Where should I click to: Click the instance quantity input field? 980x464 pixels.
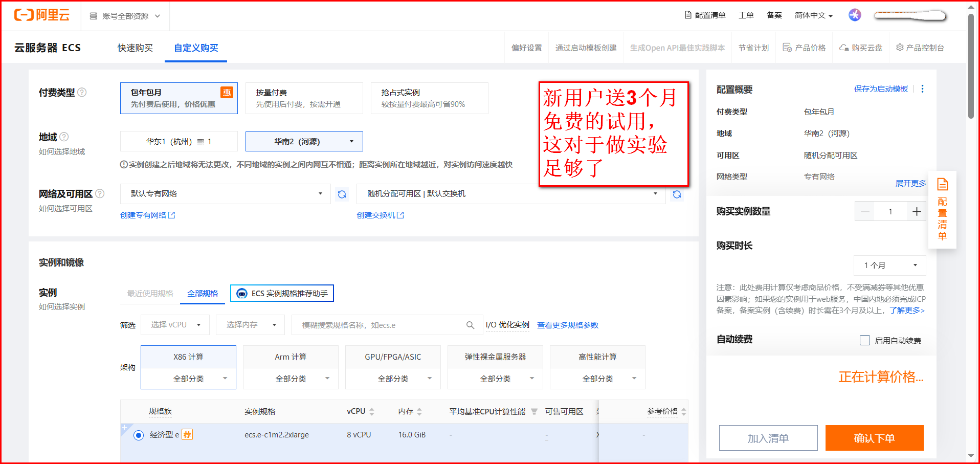pos(890,211)
